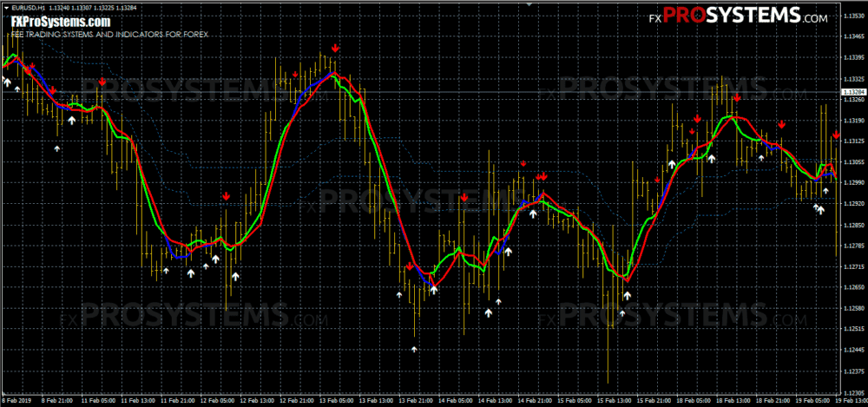Click the 1.13395 price scale label
Screen dimensions: 868x407
[x=852, y=57]
